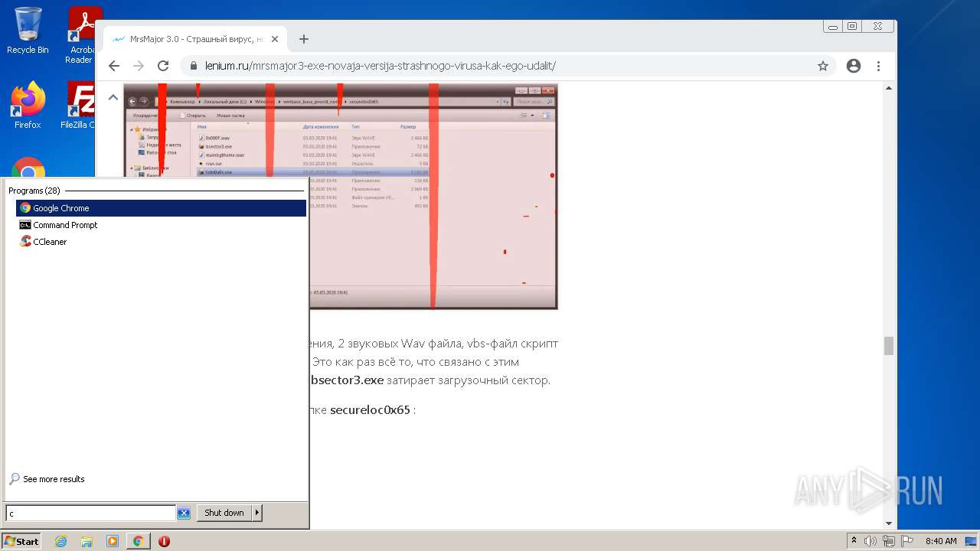Click the vertical scrollbar thumb
The image size is (980, 551).
[889, 346]
